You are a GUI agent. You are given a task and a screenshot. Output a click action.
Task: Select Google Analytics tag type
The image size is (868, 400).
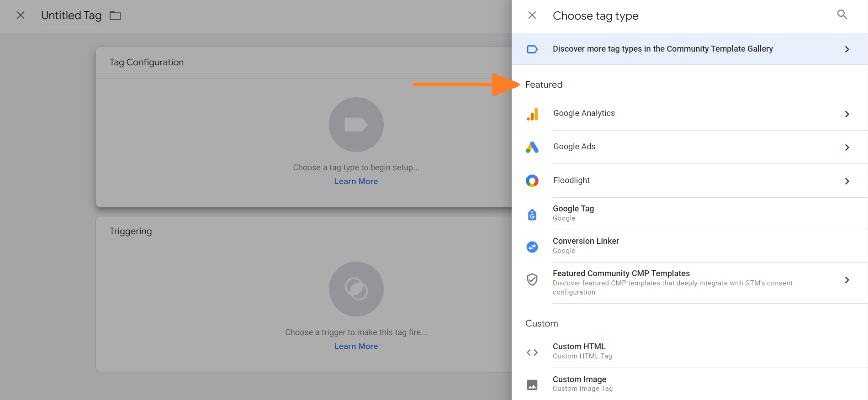click(690, 114)
